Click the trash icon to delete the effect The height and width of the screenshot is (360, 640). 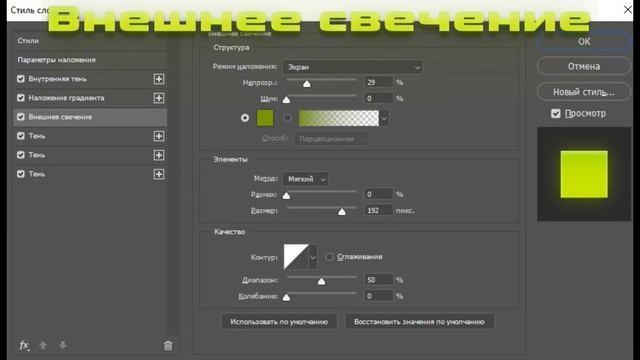168,345
